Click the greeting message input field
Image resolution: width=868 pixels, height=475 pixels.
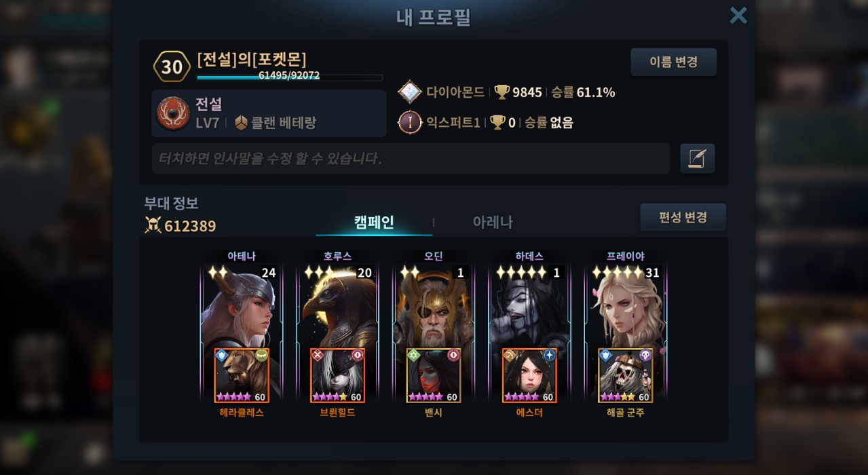[x=411, y=158]
